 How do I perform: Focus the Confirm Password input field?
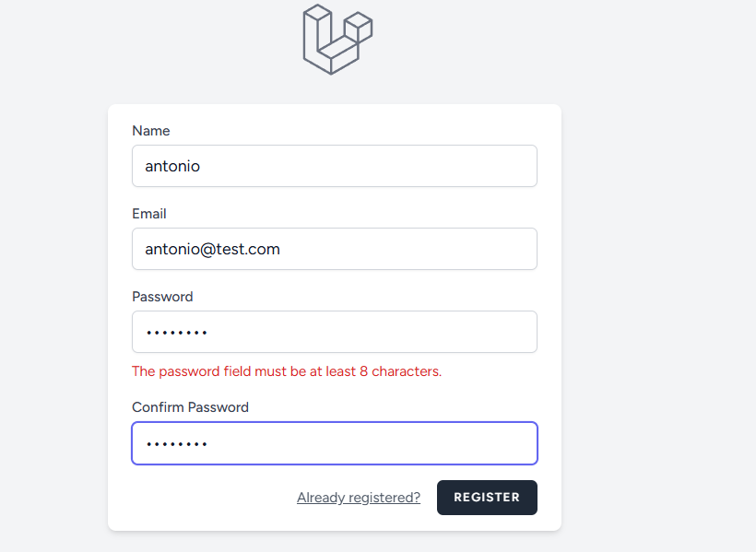click(x=335, y=443)
